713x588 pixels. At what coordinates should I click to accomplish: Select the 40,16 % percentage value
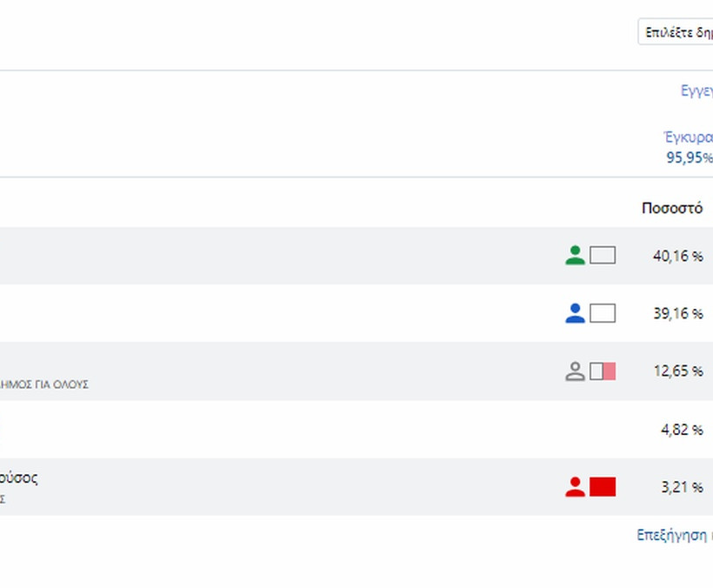click(x=677, y=256)
